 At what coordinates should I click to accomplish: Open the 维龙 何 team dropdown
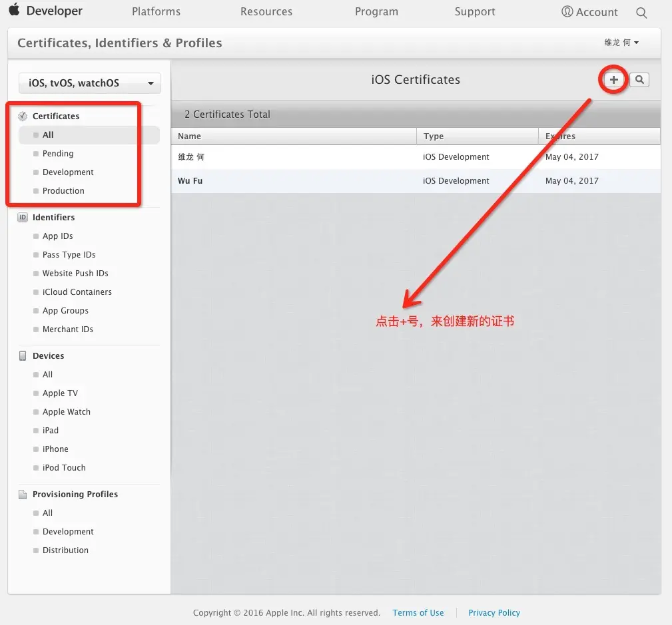pyautogui.click(x=621, y=43)
